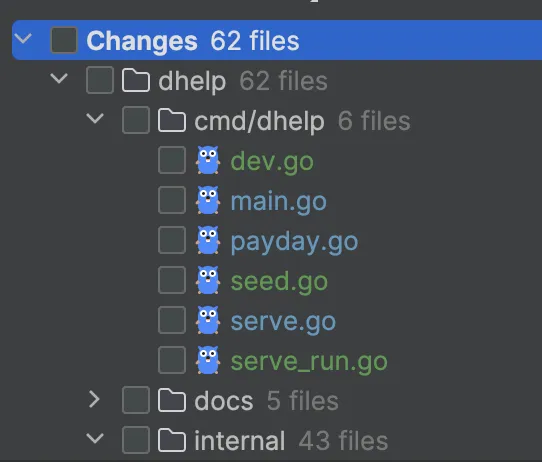
Task: Click the Go gopher icon beside dev.go
Action: tap(208, 160)
